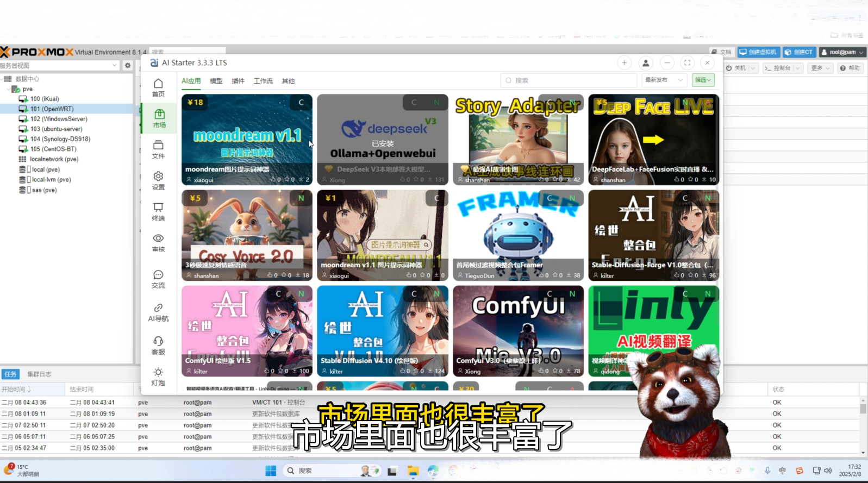The width and height of the screenshot is (868, 483).
Task: Open the 首页 home icon in AI Starter sidebar
Action: (x=158, y=87)
